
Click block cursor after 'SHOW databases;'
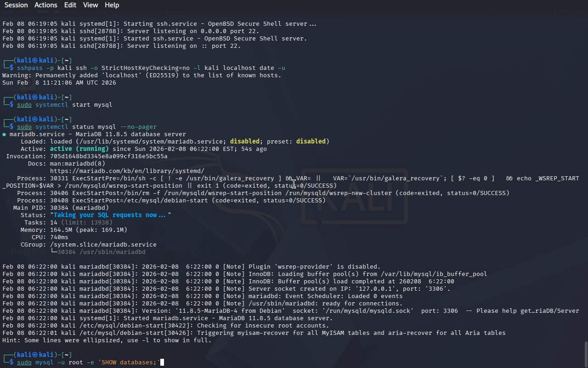point(162,362)
